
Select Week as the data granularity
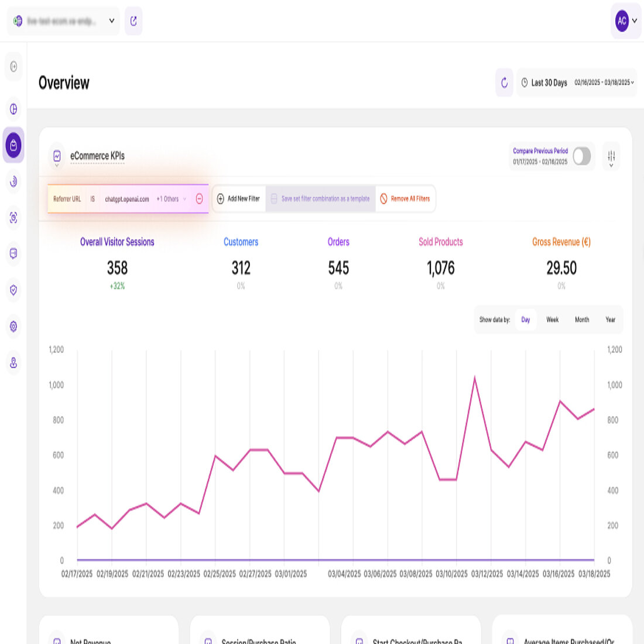pyautogui.click(x=552, y=320)
